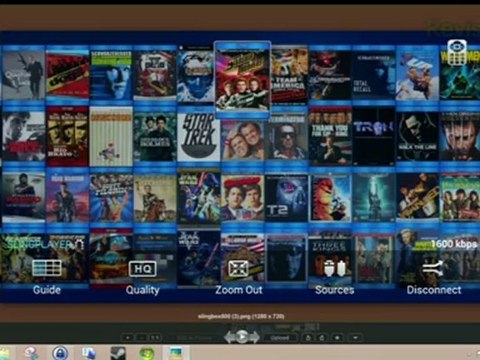Click the SLINGPLAYER logo text
480x360 pixels.
click(45, 244)
